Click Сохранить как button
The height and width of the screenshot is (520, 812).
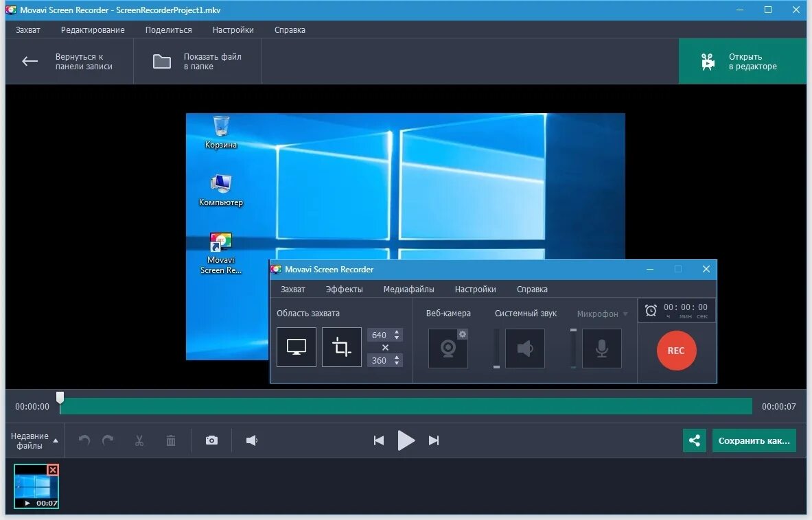point(754,440)
